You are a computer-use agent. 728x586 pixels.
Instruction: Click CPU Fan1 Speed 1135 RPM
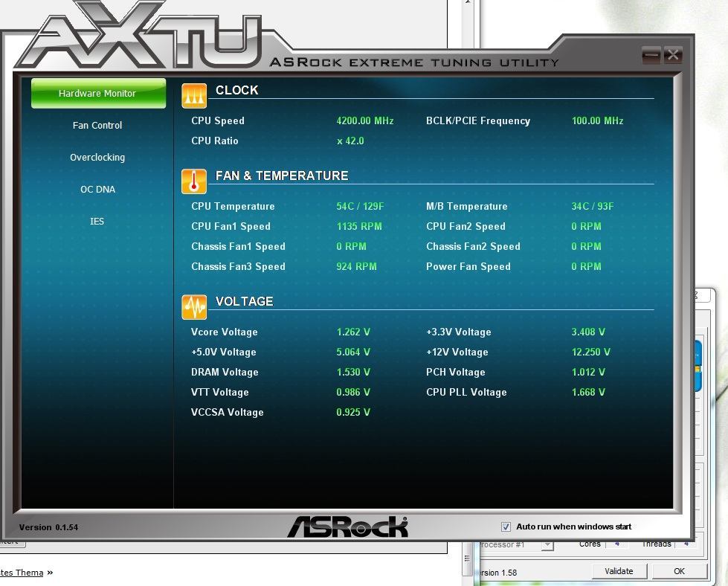pyautogui.click(x=359, y=226)
